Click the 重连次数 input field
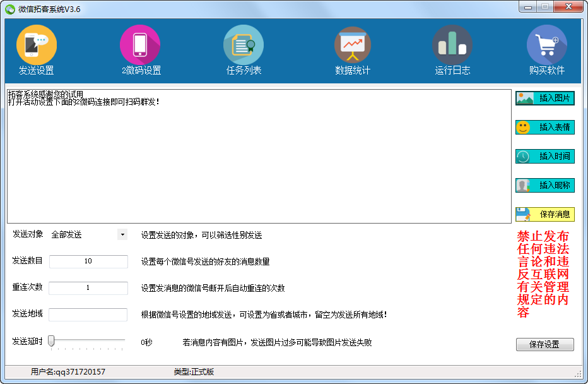The width and height of the screenshot is (588, 384). (88, 288)
